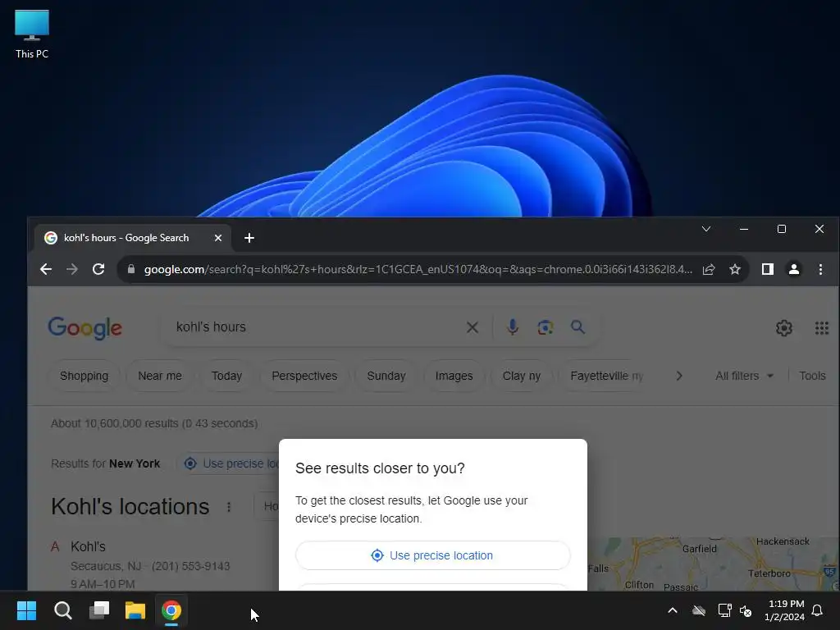The width and height of the screenshot is (840, 630).
Task: Open a new tab with plus button
Action: [x=249, y=238]
